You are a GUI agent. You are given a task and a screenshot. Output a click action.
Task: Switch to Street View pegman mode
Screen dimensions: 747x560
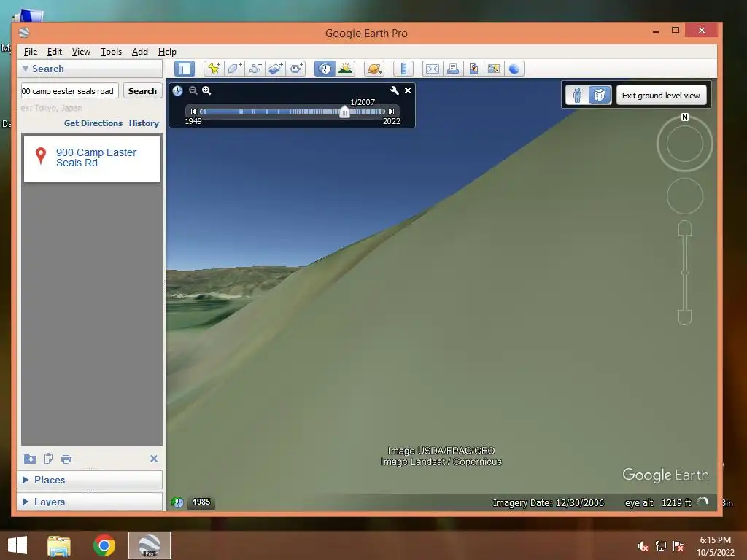[578, 96]
